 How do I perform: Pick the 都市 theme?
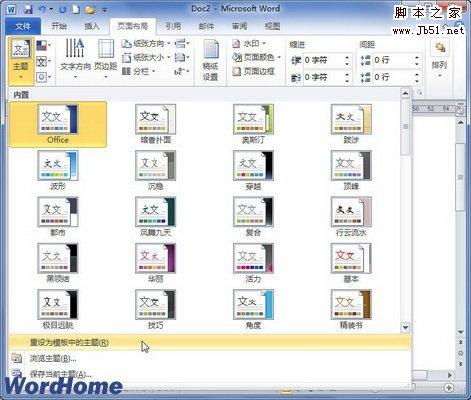[58, 217]
